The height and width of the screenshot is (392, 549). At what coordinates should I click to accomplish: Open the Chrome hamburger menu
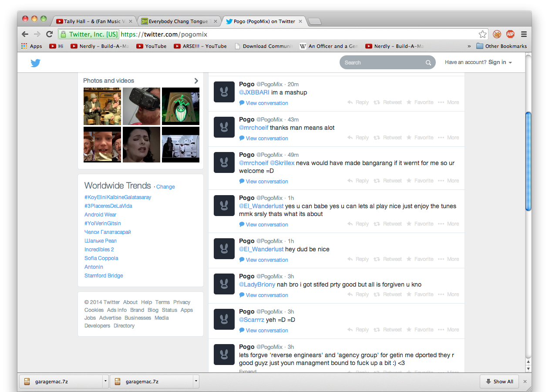[x=524, y=34]
